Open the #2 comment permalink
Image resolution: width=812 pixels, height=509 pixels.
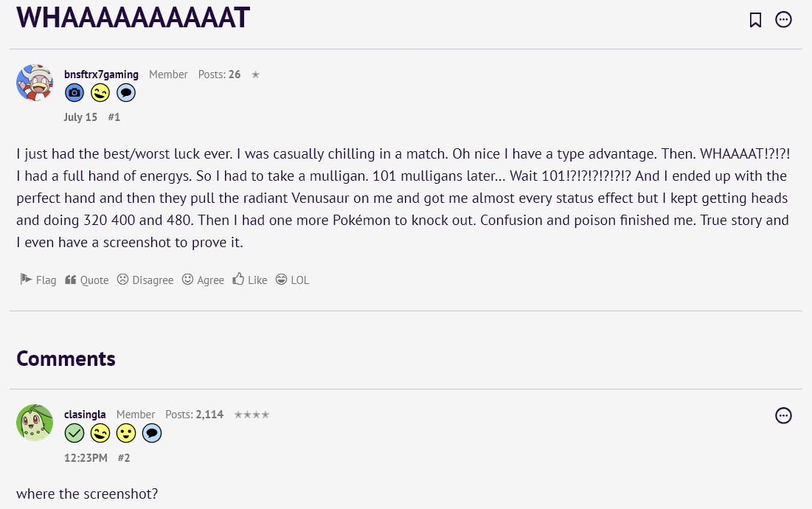click(x=124, y=457)
